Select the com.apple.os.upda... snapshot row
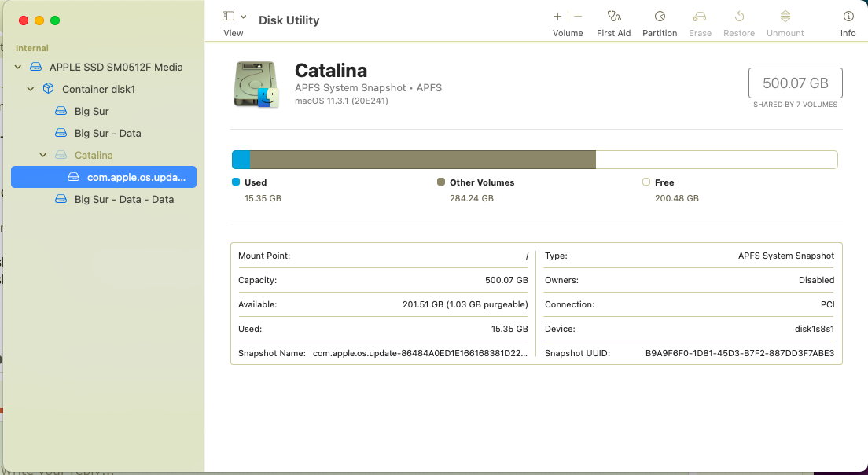 [x=104, y=177]
